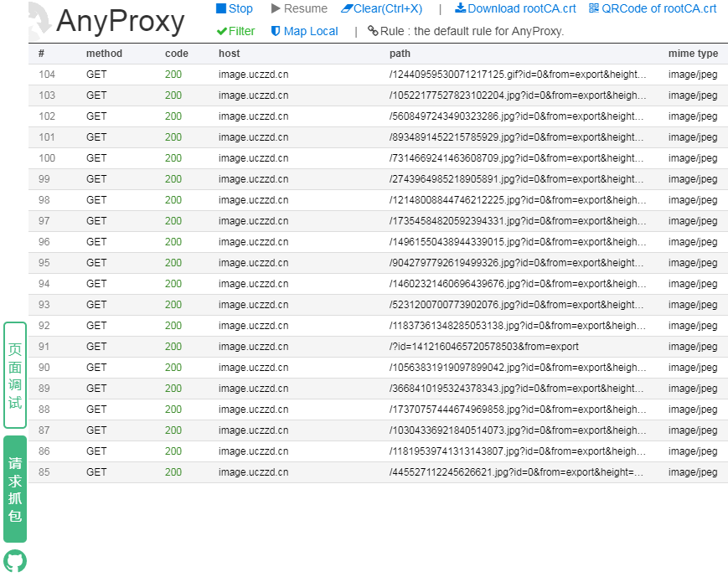The height and width of the screenshot is (577, 728).
Task: Click the mime type column header
Action: pos(693,54)
